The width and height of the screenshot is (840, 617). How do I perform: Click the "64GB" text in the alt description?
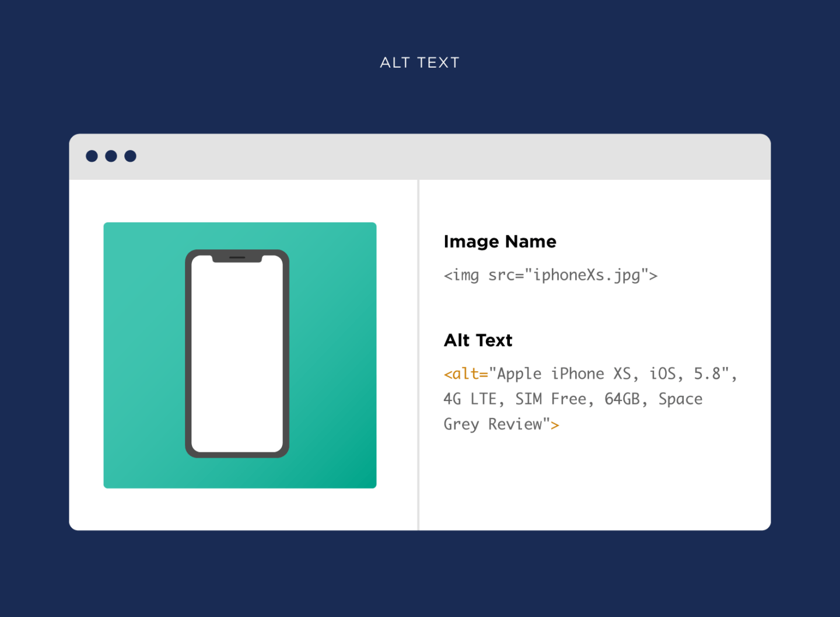tap(622, 399)
